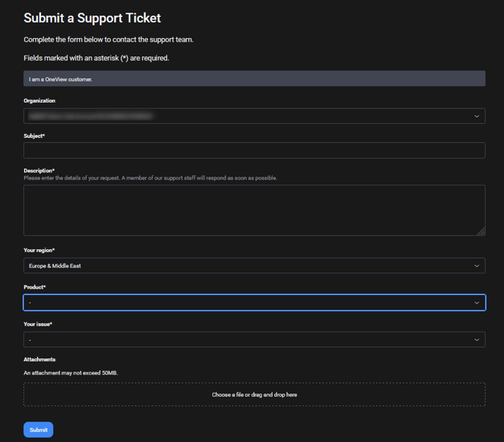Click the Subject field label

pos(34,136)
